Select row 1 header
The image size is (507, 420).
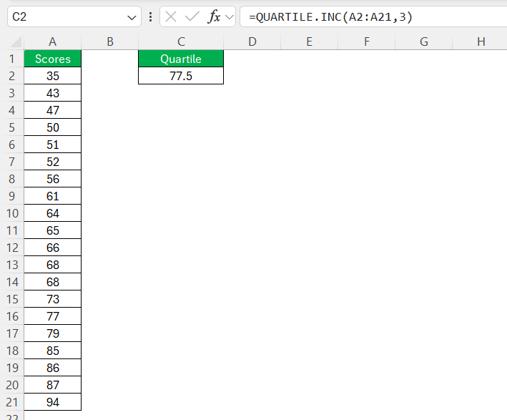(12, 59)
